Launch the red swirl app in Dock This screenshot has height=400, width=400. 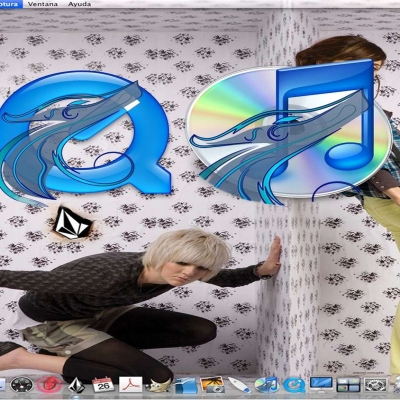point(49,385)
